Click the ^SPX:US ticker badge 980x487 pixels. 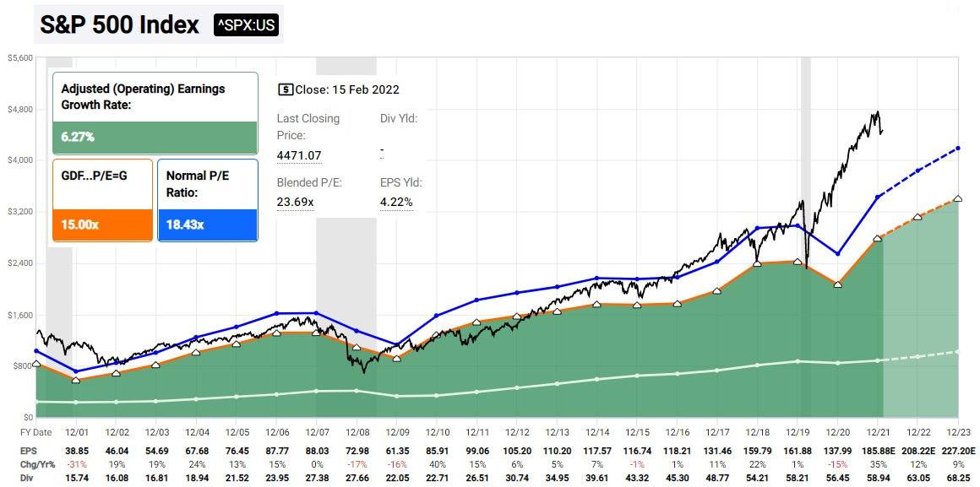246,25
